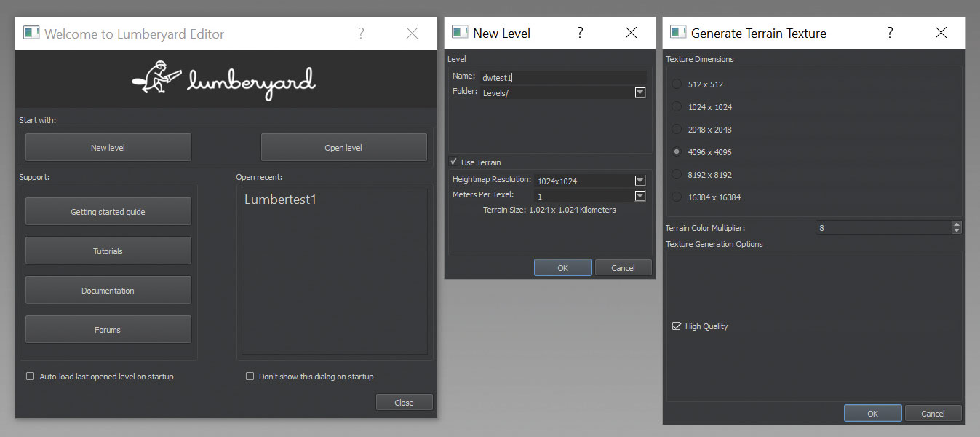The image size is (980, 437).
Task: Select 1024 x 1024 texture dimension
Action: click(x=677, y=106)
